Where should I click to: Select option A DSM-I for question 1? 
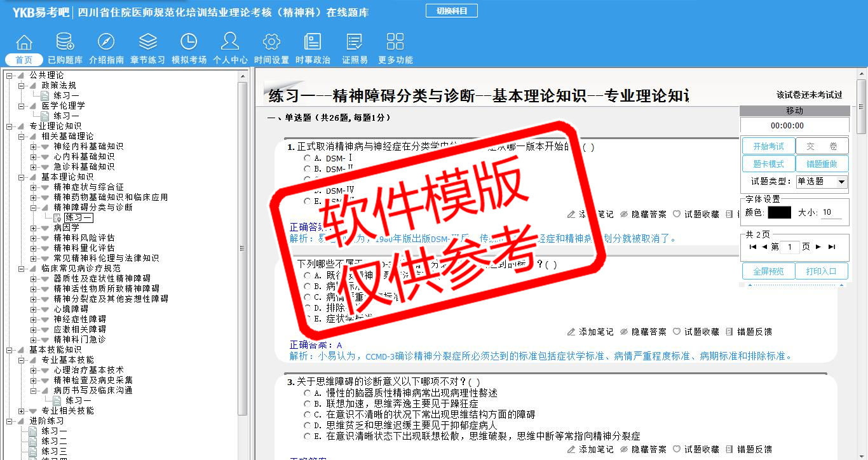308,158
